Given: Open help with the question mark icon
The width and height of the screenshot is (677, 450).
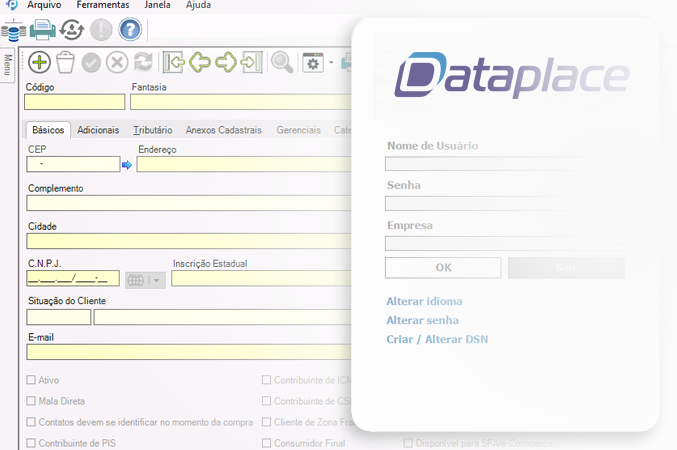Looking at the screenshot, I should tap(130, 29).
